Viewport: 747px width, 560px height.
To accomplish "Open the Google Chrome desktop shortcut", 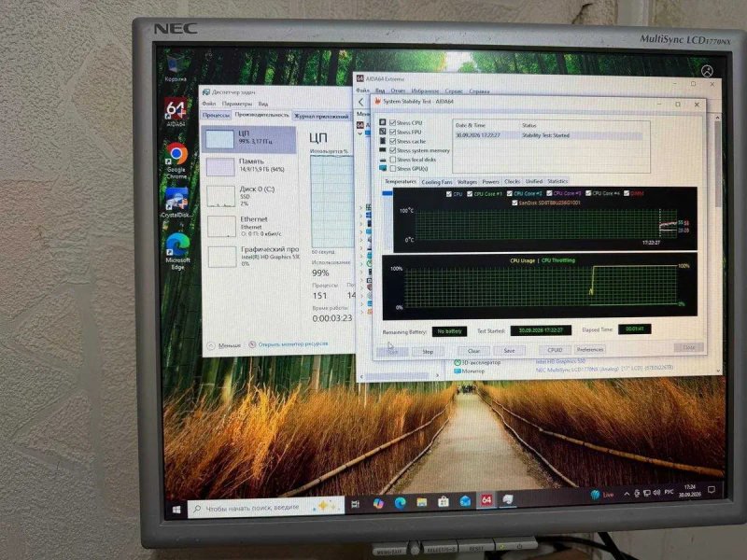I will tap(176, 160).
